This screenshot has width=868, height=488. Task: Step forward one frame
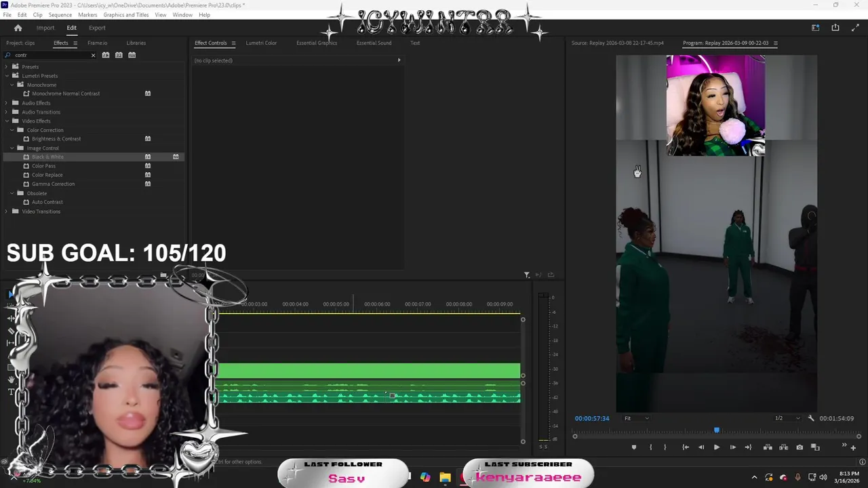732,447
